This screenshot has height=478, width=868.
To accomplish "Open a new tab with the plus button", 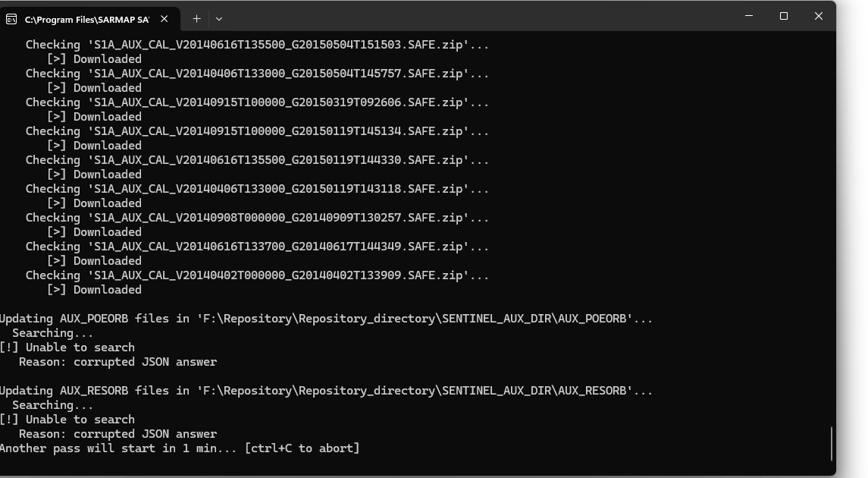I will click(196, 19).
